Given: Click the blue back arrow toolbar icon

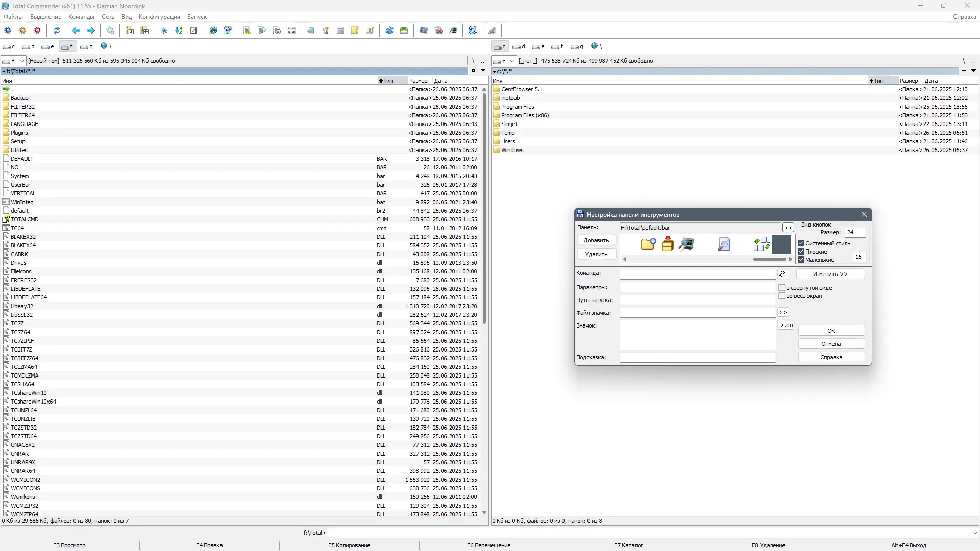Looking at the screenshot, I should pos(76,31).
